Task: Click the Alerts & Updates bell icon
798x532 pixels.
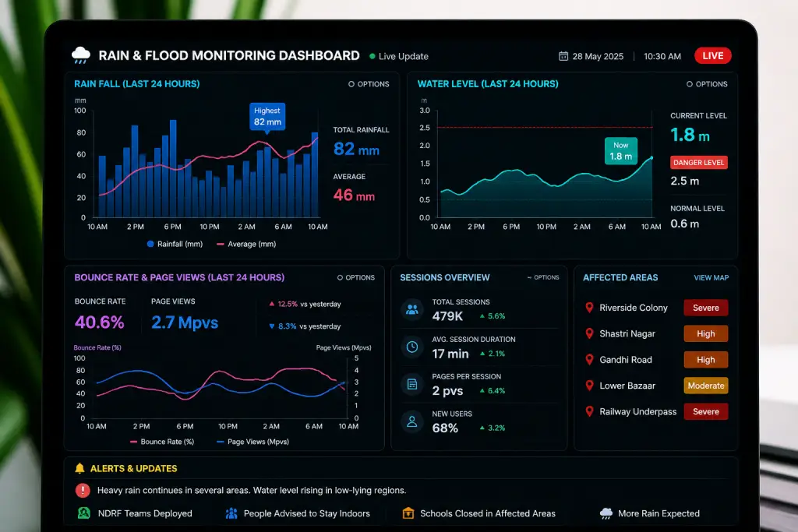Action: coord(80,468)
